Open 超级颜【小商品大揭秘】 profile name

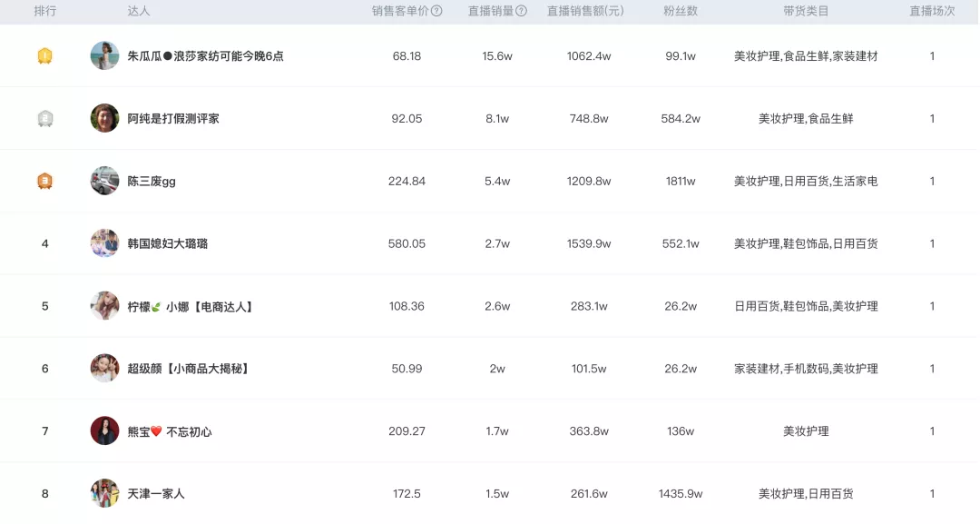[x=190, y=369]
